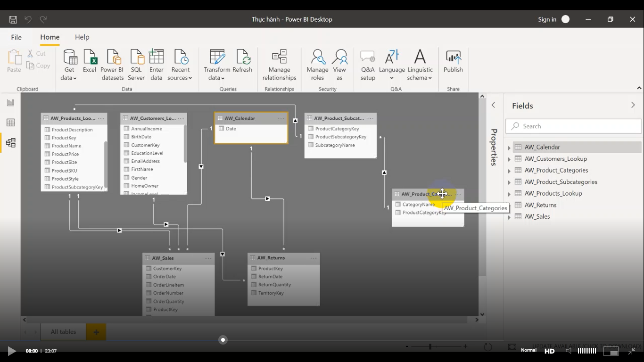Expand the Properties pane chevron
Image resolution: width=644 pixels, height=362 pixels.
click(493, 105)
